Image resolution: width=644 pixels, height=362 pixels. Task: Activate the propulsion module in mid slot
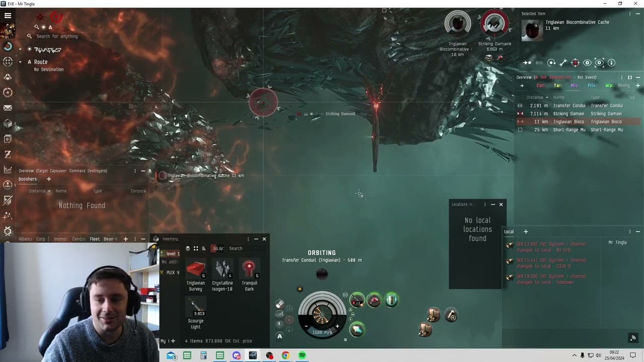tap(357, 329)
